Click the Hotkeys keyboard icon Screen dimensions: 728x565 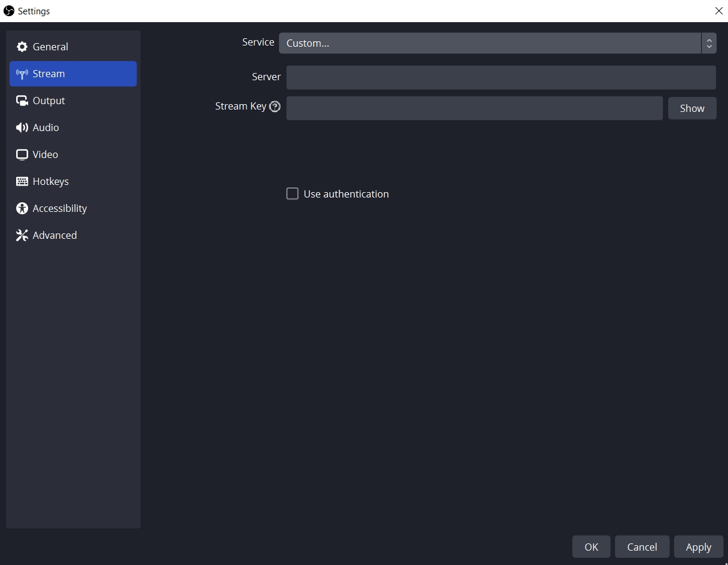22,181
